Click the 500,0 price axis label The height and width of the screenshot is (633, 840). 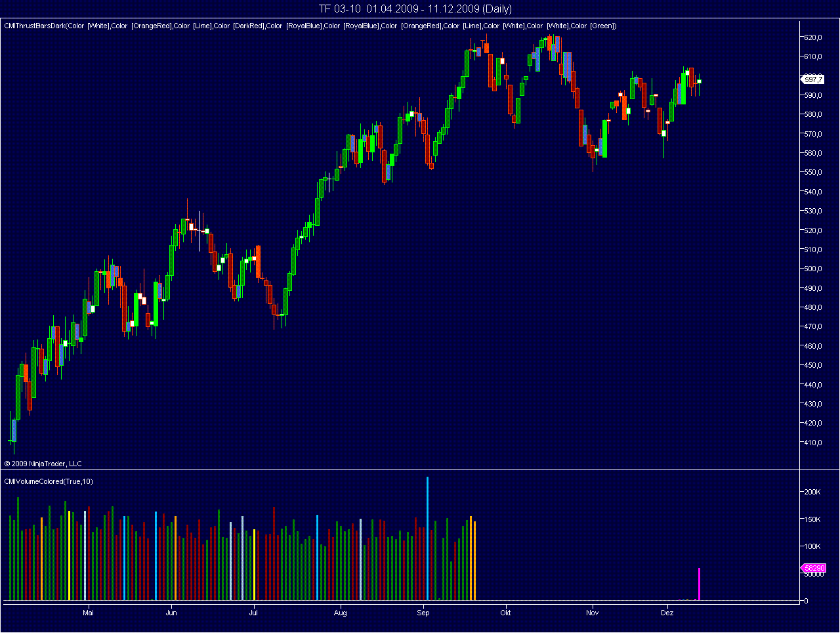point(813,269)
